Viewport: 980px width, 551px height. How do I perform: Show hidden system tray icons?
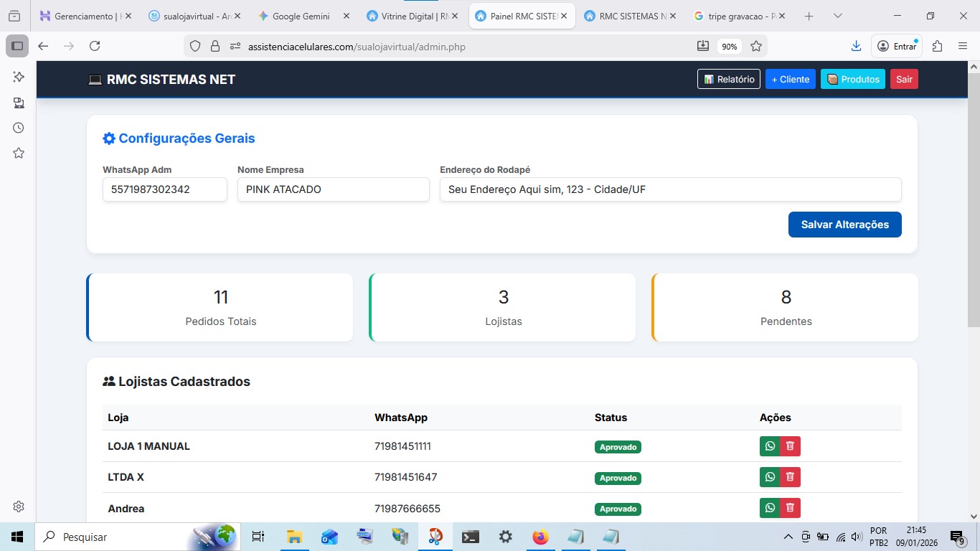coord(788,537)
